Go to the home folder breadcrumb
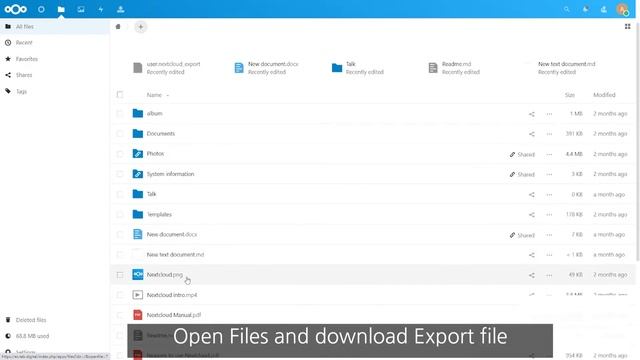Screen dimensions: 640x360 (x=118, y=27)
